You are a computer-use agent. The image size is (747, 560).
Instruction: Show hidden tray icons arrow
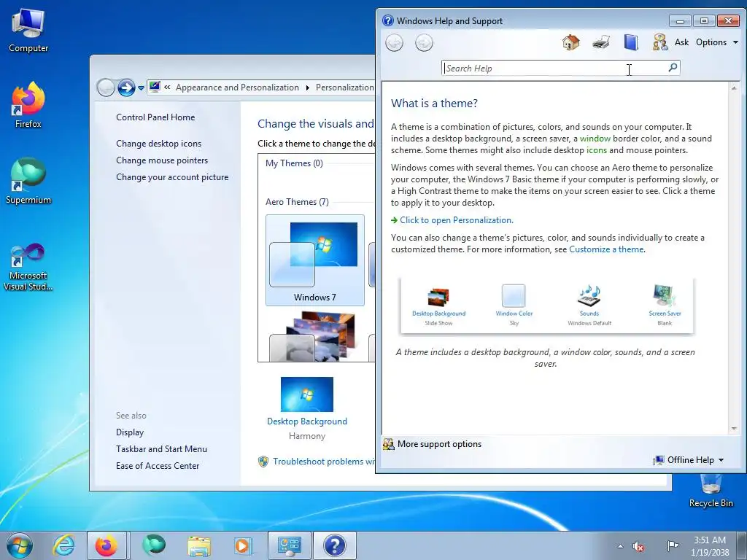coord(620,547)
